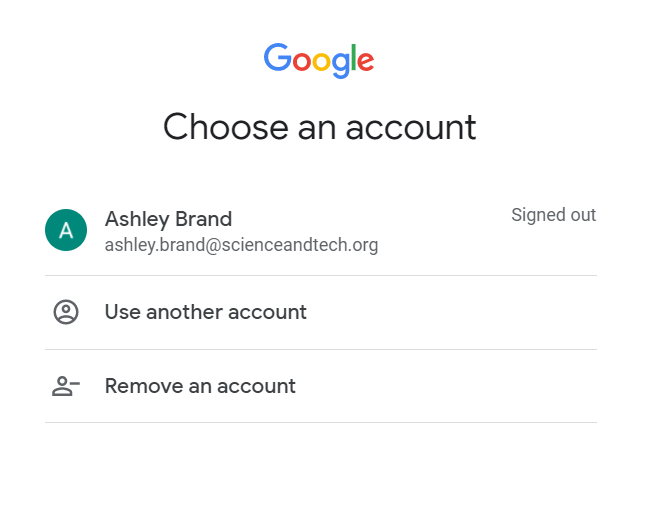
Task: Click the Choose an account heading
Action: click(x=319, y=127)
